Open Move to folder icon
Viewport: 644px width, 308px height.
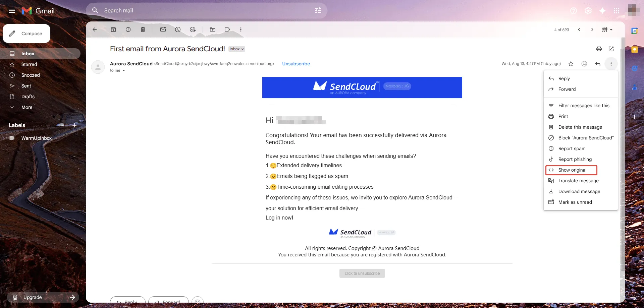(x=213, y=29)
